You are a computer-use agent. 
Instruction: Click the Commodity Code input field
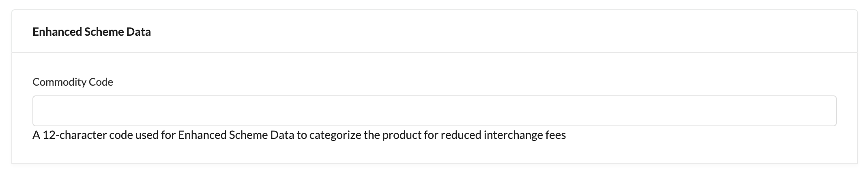(x=434, y=111)
